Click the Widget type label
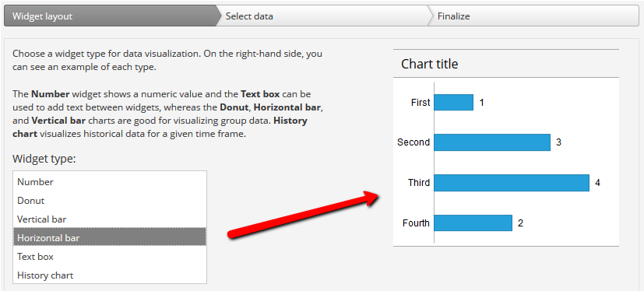 (44, 159)
